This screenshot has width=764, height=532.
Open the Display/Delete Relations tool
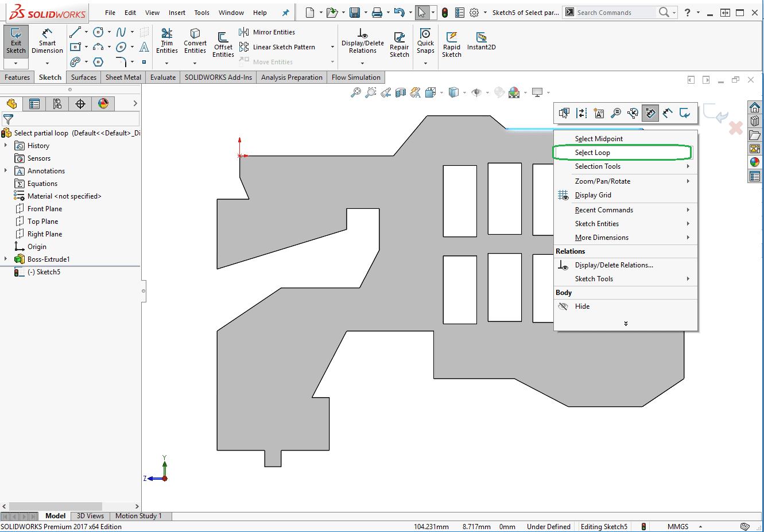[362, 41]
